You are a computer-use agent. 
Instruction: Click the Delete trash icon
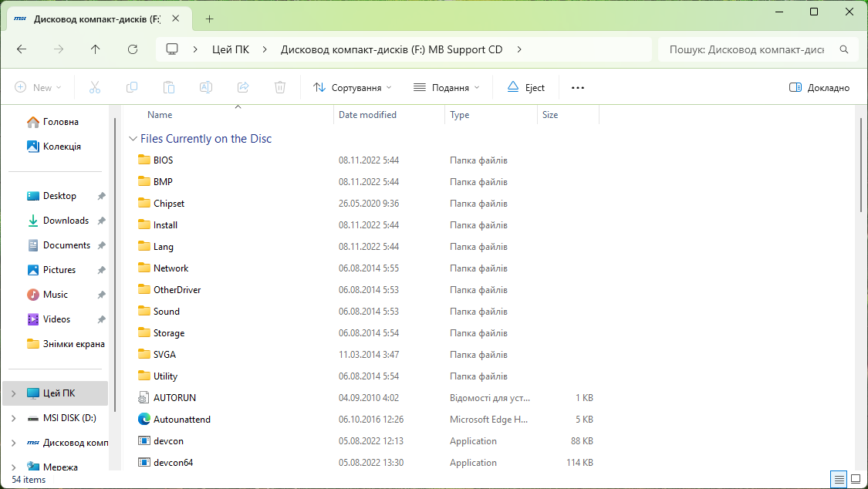pyautogui.click(x=280, y=87)
